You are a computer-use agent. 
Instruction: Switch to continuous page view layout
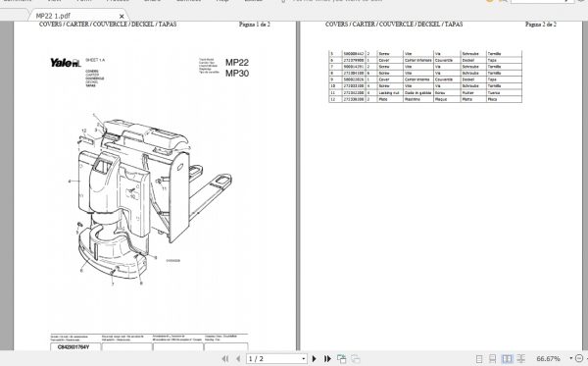pos(492,359)
